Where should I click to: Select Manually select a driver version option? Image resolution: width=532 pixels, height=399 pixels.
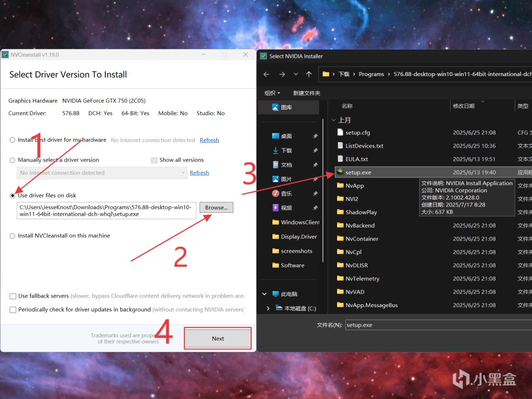click(x=12, y=160)
